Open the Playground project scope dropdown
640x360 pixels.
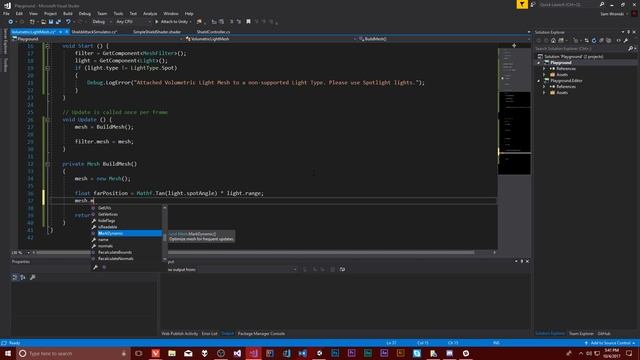point(97,39)
